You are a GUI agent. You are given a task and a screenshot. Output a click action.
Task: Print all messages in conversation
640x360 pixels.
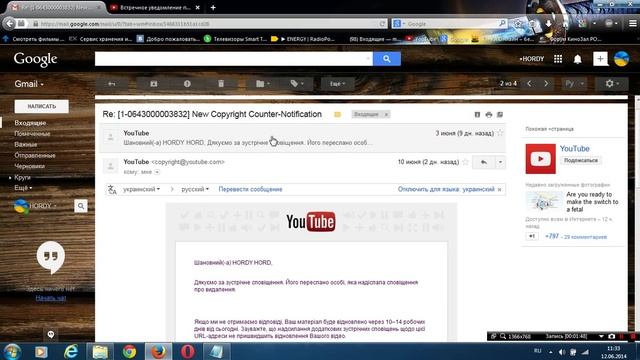point(489,115)
